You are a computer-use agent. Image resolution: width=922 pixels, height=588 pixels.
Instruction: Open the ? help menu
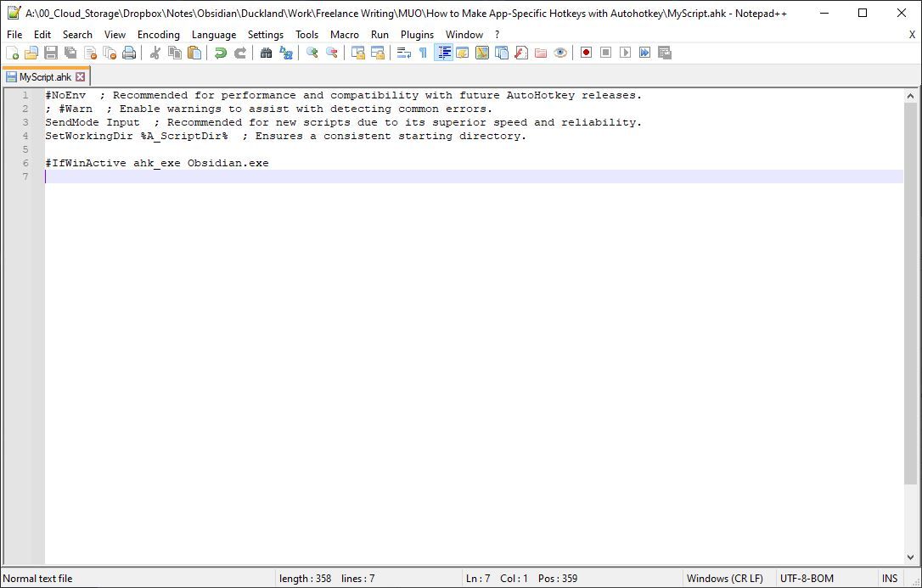point(497,35)
